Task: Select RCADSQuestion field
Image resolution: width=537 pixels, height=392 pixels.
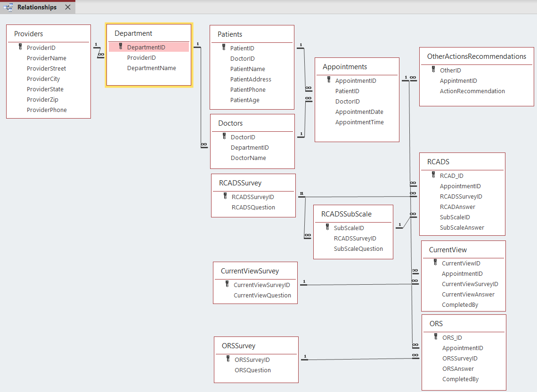Action: click(x=253, y=207)
